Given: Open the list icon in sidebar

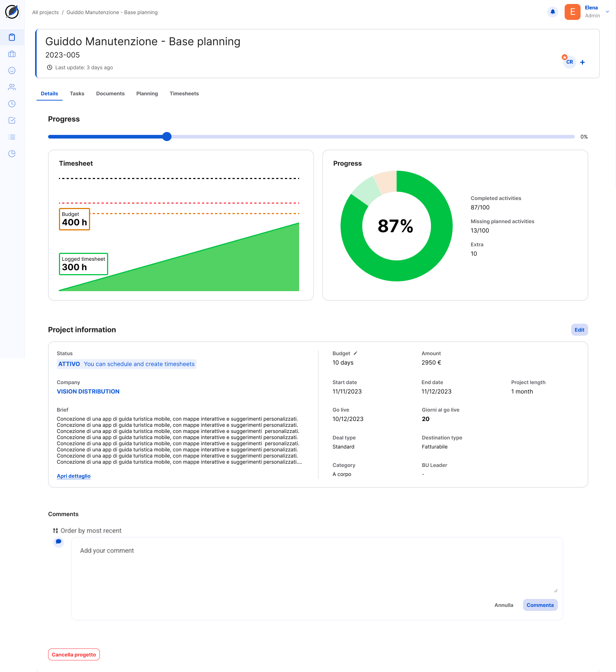Looking at the screenshot, I should click(x=12, y=137).
